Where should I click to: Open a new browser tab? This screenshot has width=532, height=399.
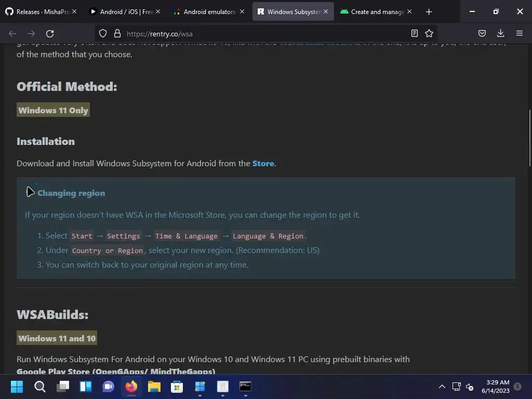tap(429, 12)
